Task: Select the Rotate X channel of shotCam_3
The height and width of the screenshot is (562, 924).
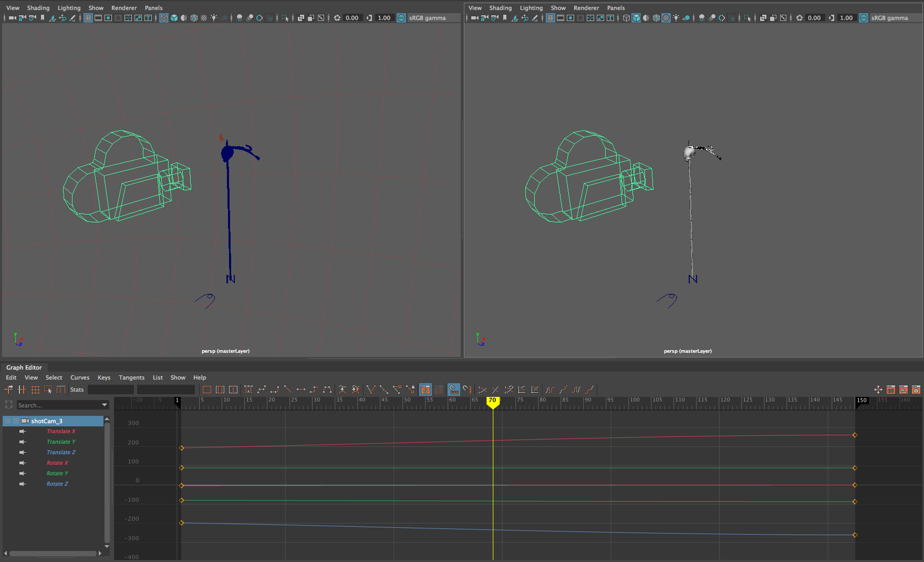Action: pos(57,463)
